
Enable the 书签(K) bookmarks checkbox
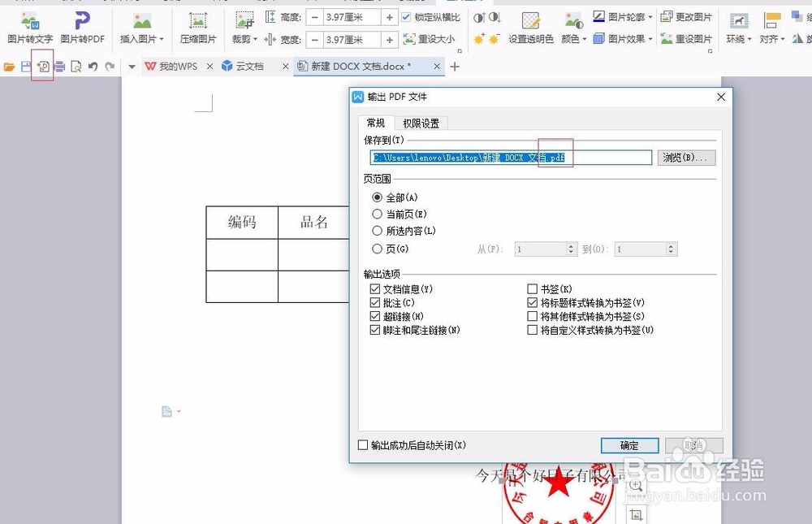[532, 288]
